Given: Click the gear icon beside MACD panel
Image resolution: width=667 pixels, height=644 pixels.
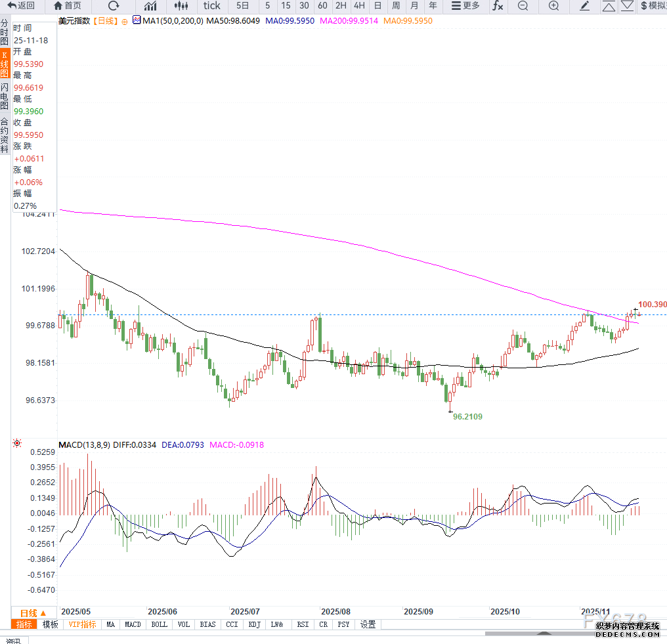Looking at the screenshot, I should 17,444.
